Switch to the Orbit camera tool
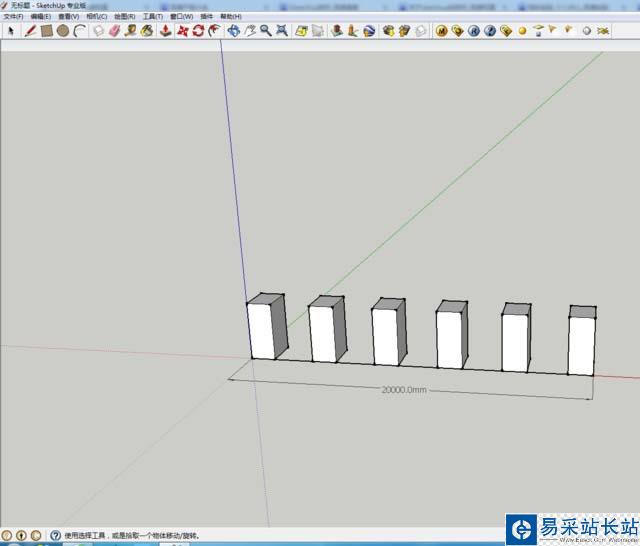This screenshot has height=546, width=640. (233, 31)
